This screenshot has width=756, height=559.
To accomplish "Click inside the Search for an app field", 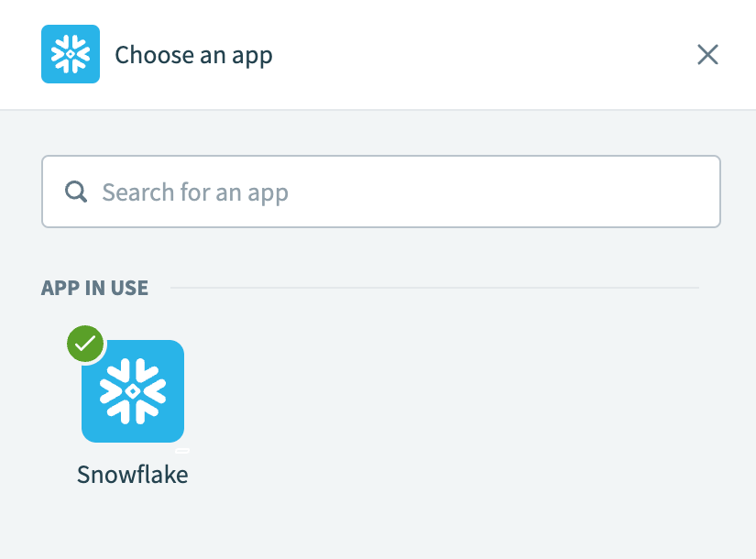I will point(367,192).
